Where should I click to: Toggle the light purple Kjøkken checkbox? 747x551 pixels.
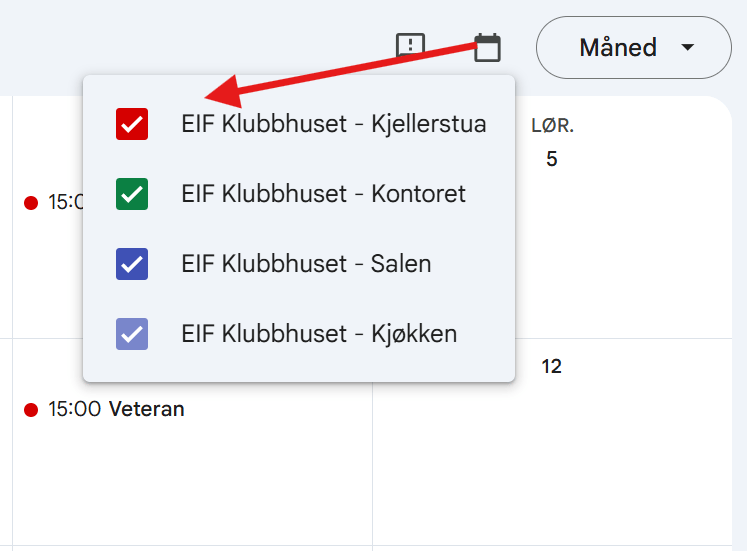coord(132,334)
